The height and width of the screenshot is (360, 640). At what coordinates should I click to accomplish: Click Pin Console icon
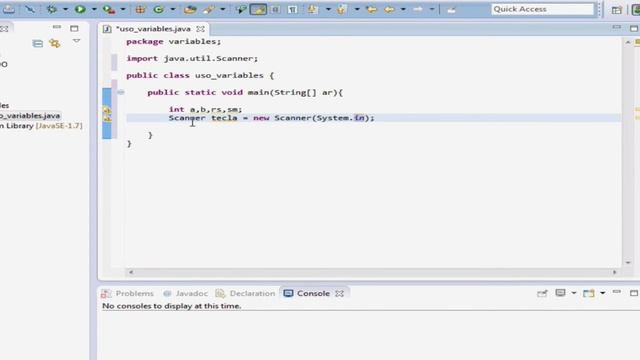[x=542, y=293]
